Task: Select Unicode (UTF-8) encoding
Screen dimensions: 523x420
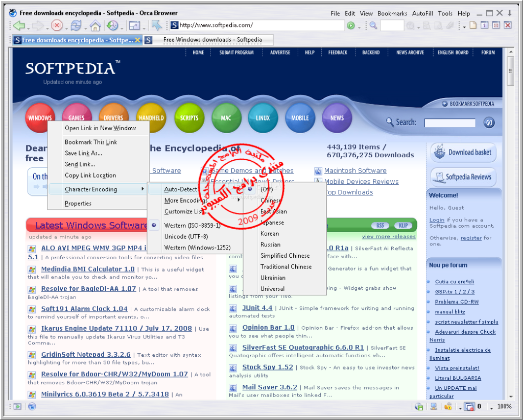Action: (x=195, y=236)
